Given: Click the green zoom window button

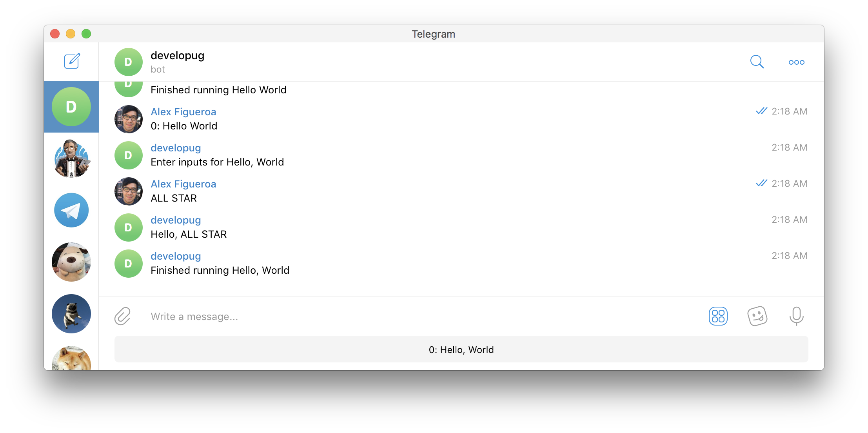Looking at the screenshot, I should [86, 34].
